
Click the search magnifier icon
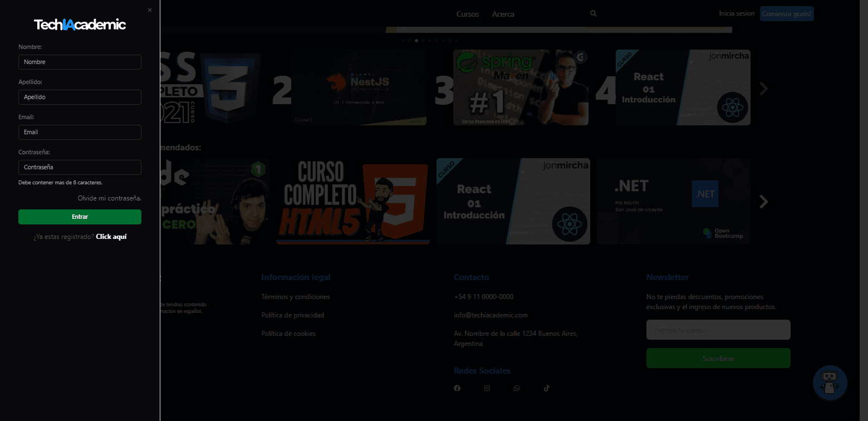pyautogui.click(x=594, y=13)
